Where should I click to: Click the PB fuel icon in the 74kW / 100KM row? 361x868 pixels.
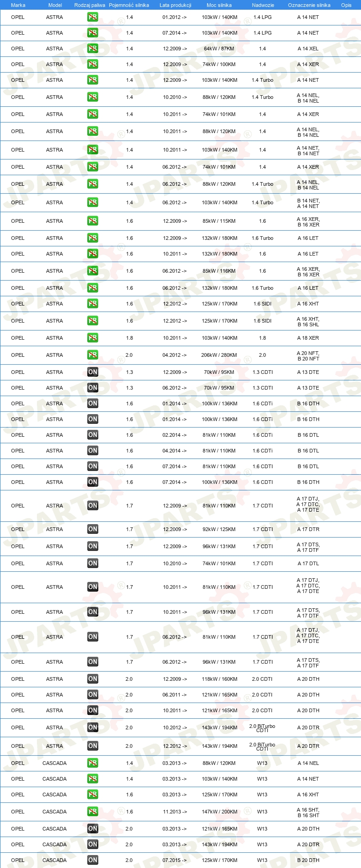click(93, 64)
